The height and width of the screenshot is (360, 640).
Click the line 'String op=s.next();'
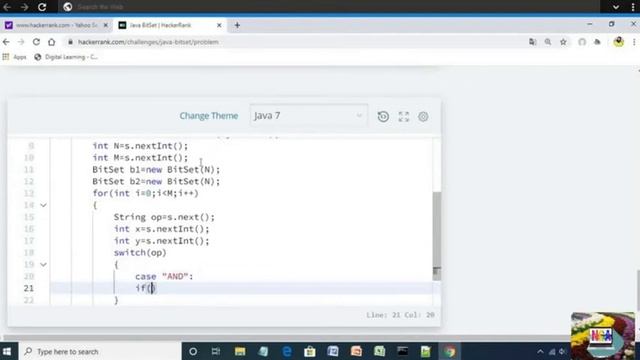[164, 217]
